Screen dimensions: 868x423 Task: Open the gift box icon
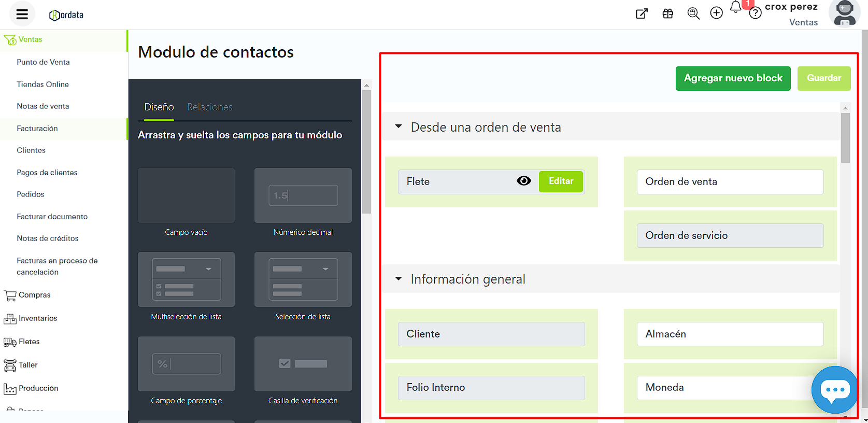(x=667, y=13)
